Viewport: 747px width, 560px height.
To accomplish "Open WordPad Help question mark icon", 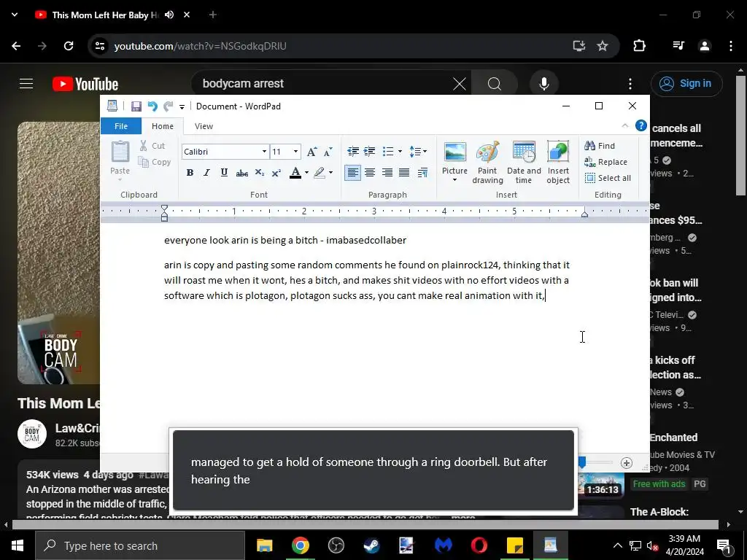I will tap(641, 125).
